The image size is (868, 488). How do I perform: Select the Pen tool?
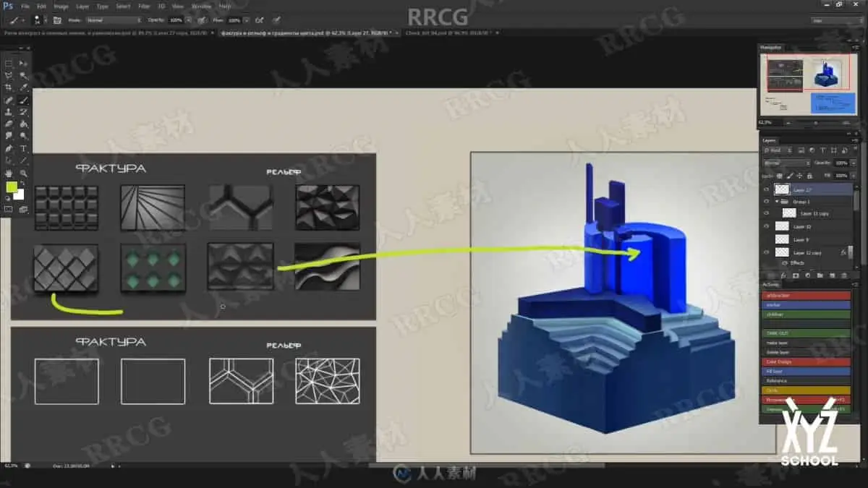[9, 148]
